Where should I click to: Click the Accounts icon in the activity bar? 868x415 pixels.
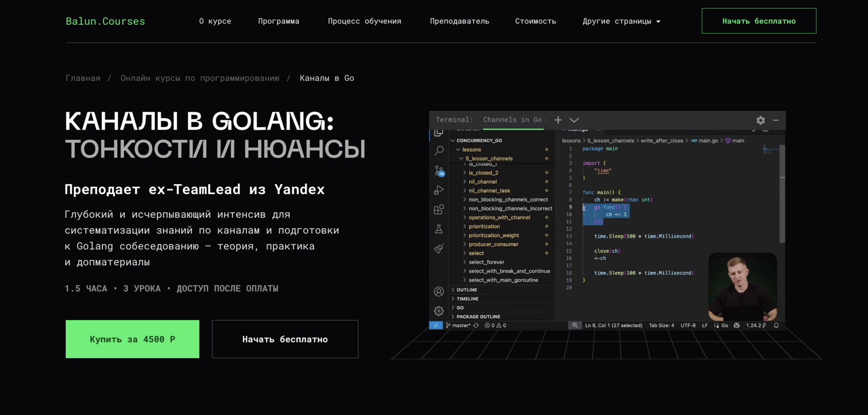439,292
